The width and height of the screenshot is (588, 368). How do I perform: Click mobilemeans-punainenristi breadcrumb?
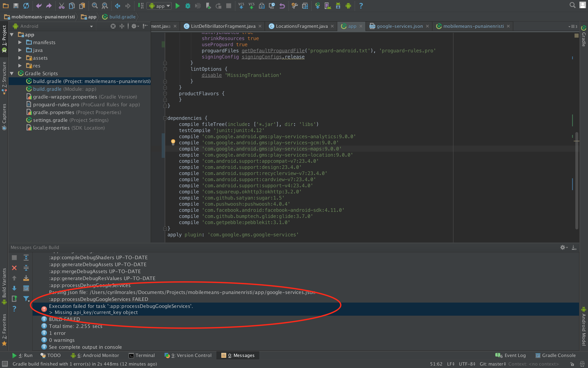coord(40,17)
